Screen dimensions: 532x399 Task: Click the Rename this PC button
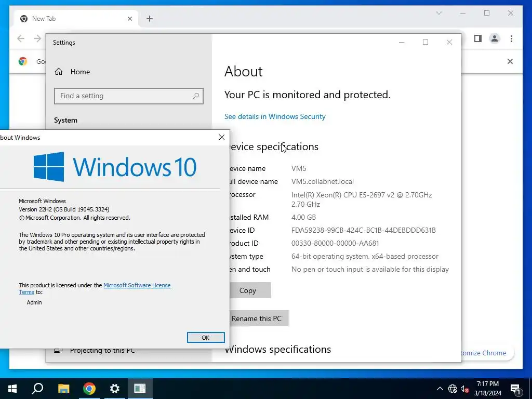[259, 318]
